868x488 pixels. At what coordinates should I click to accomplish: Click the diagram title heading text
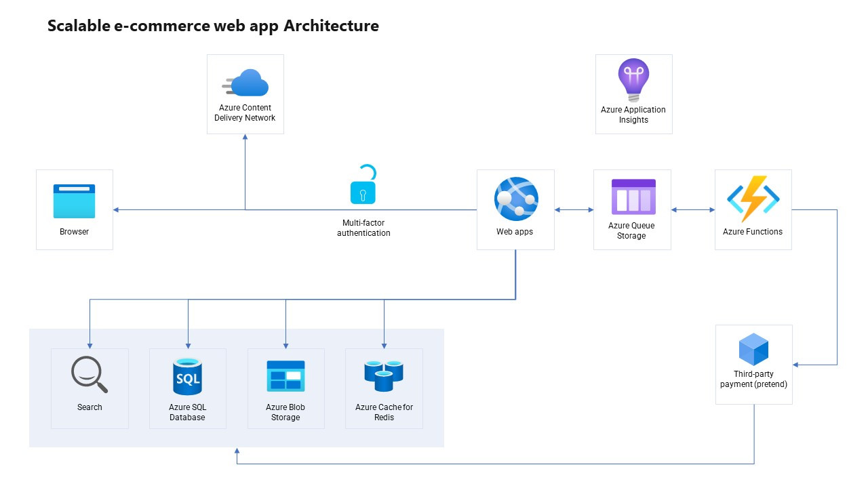click(x=213, y=26)
